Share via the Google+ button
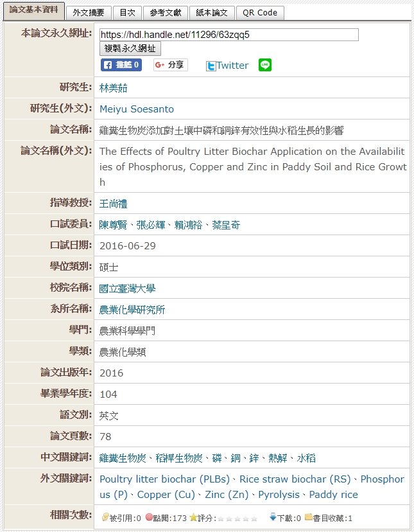This screenshot has height=532, width=414. click(170, 65)
